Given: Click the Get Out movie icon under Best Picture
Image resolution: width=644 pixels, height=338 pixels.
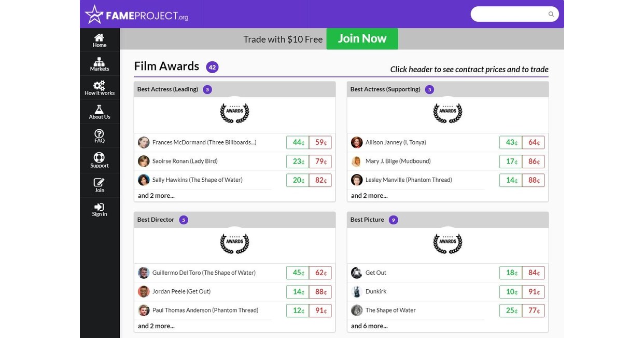Looking at the screenshot, I should coord(357,273).
